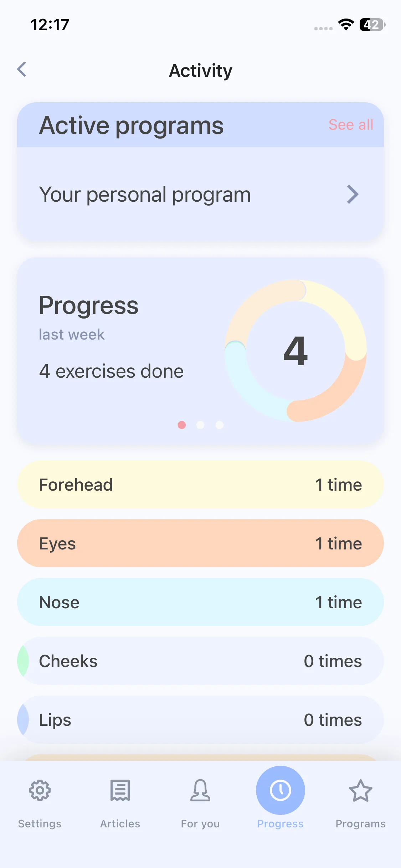
Task: Open Settings gear icon
Action: (x=40, y=790)
